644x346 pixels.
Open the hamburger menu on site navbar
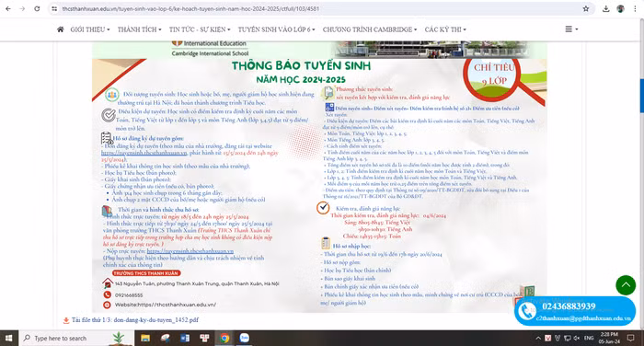(x=571, y=29)
